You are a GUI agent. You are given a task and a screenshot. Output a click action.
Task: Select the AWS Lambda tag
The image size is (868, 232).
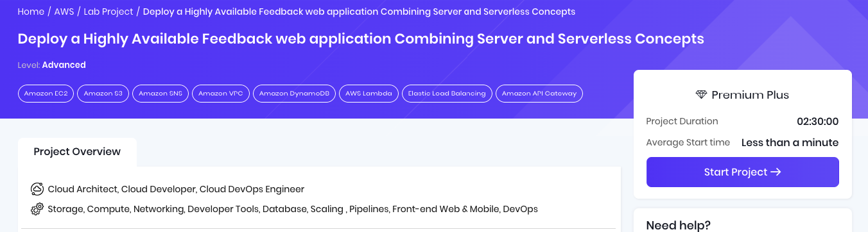tap(369, 94)
